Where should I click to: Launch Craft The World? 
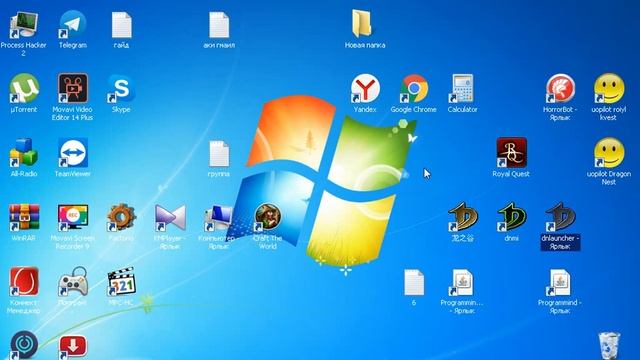point(267,217)
